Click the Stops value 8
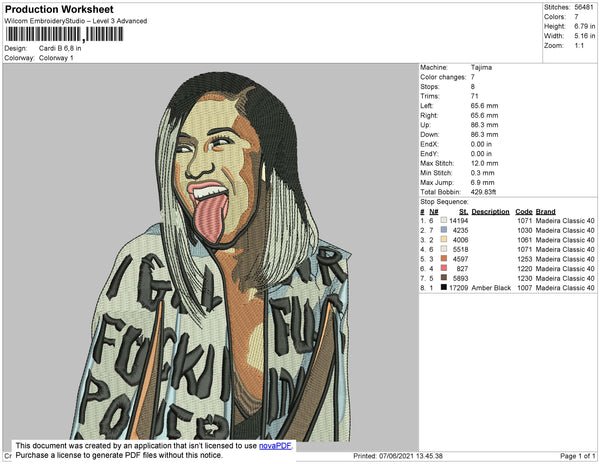The height and width of the screenshot is (464, 600). click(473, 86)
